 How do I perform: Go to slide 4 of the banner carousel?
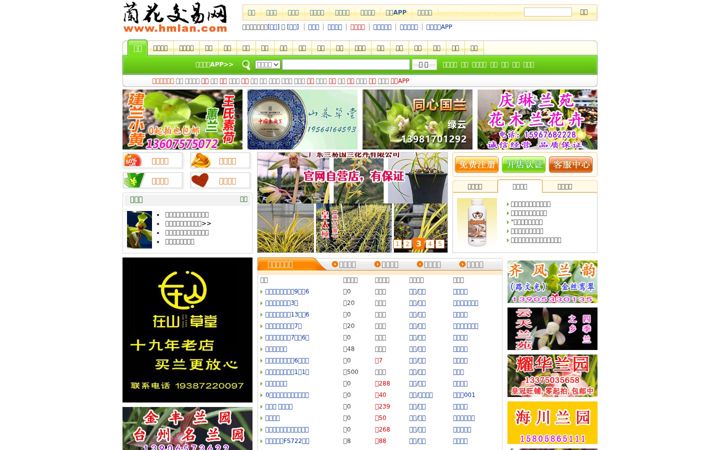(x=430, y=244)
